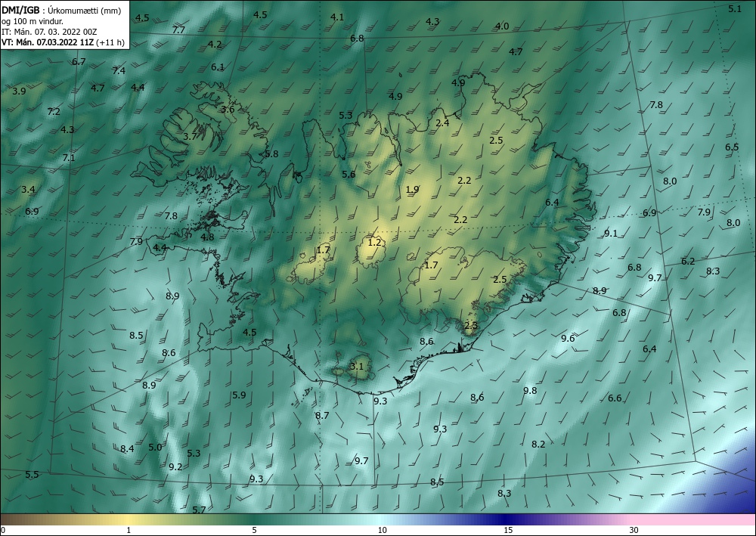The image size is (756, 536).
Task: Click the 5.5 value near the bottom-left edge
Action: (x=32, y=475)
